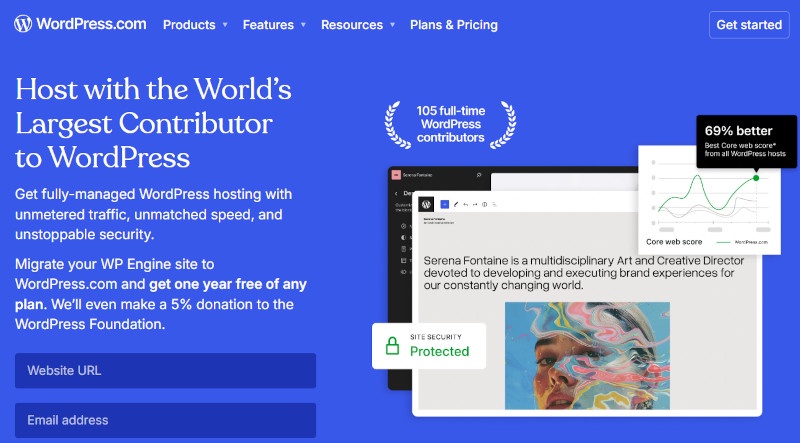
Task: Click the back chevron in dark sidebar
Action: tap(396, 193)
